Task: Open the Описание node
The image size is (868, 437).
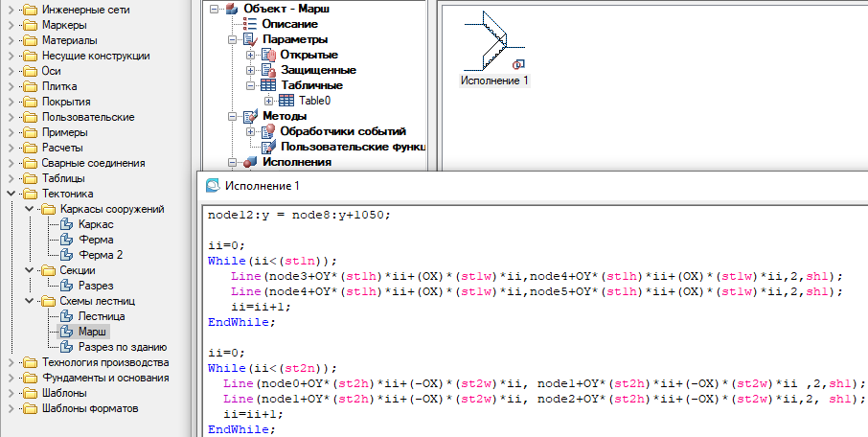Action: tap(290, 24)
